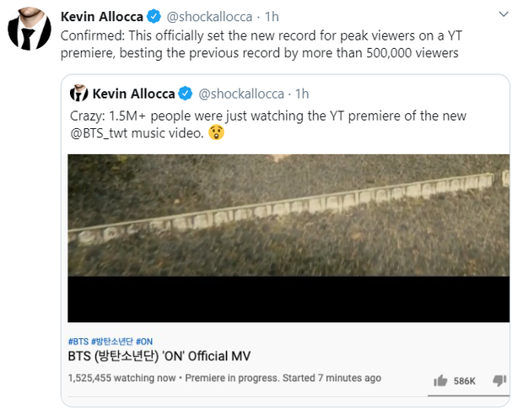Click the thumbs up like icon
This screenshot has width=523, height=420.
[x=439, y=380]
